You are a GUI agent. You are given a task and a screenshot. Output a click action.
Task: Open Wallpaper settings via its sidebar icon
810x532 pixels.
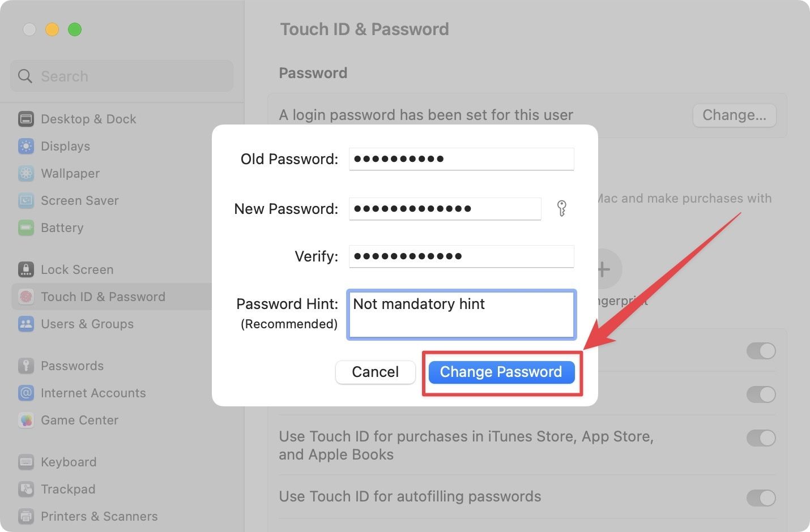(x=26, y=173)
